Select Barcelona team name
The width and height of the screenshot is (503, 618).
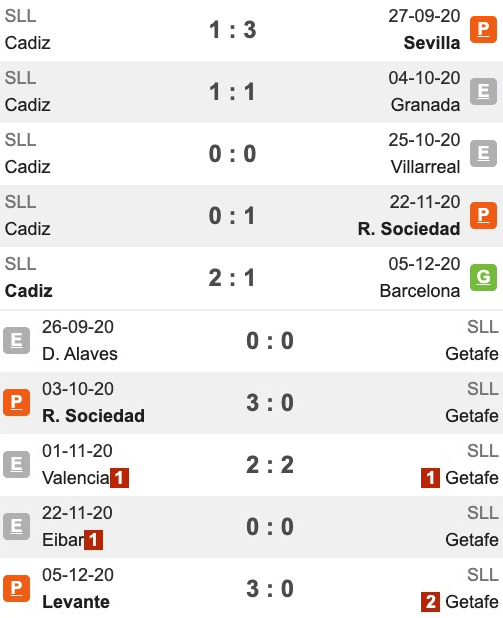[x=420, y=291]
